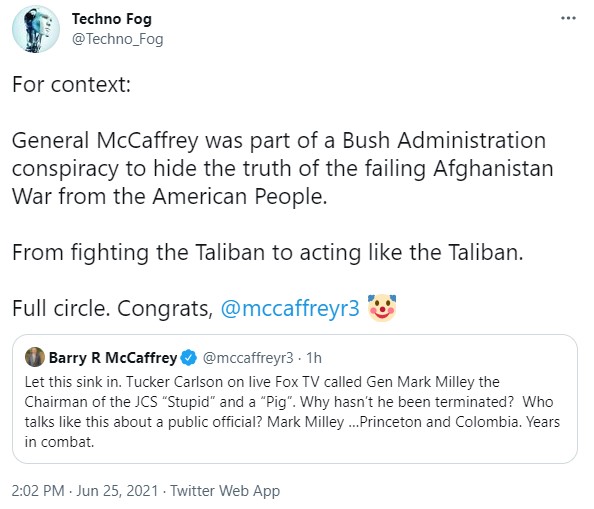Click the Barry R McCaffrey name
594x509 pixels.
113,358
